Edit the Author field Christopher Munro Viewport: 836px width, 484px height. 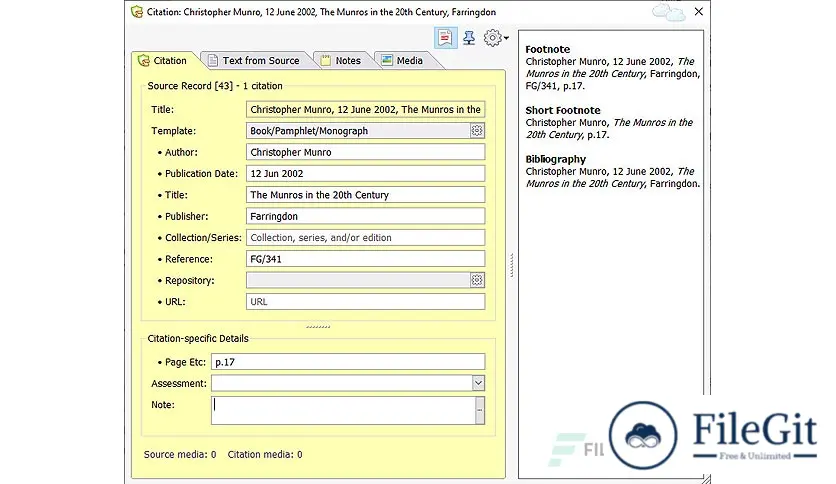365,152
